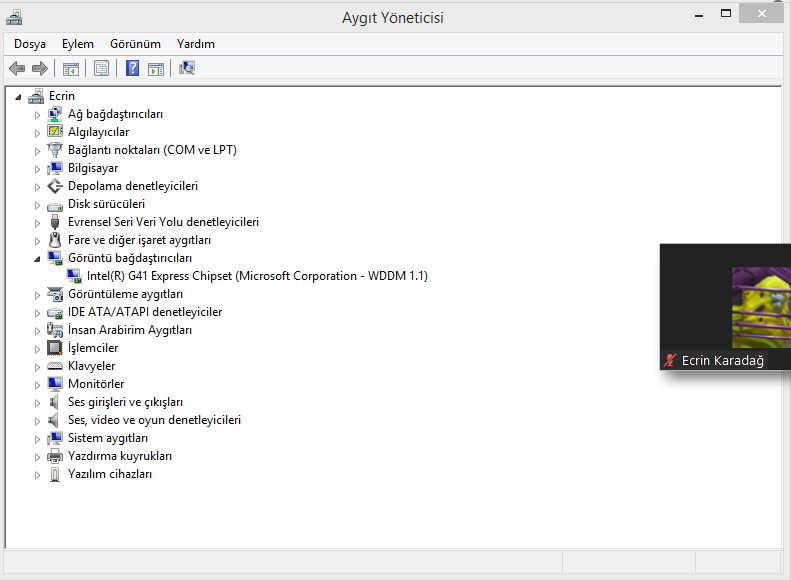Expand Görüntüleme aygıtları arrow
The image size is (791, 581).
pos(37,295)
